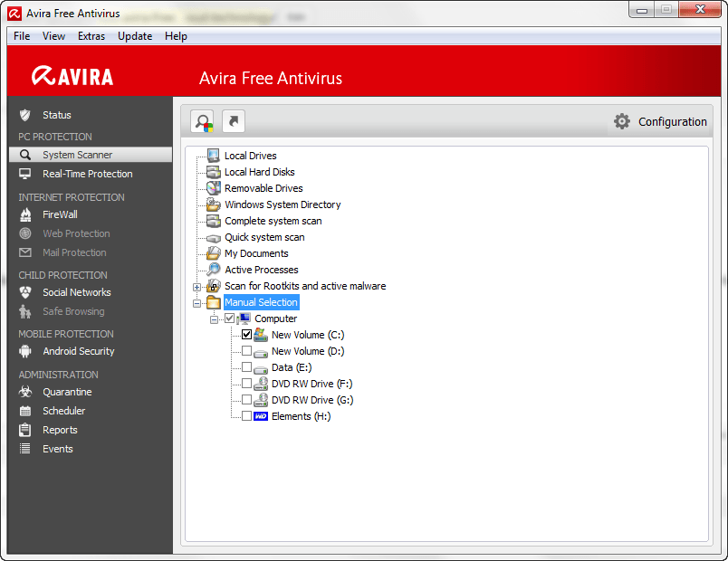This screenshot has height=561, width=728.
Task: Click the Real-Time Protection monitor icon
Action: coord(25,174)
